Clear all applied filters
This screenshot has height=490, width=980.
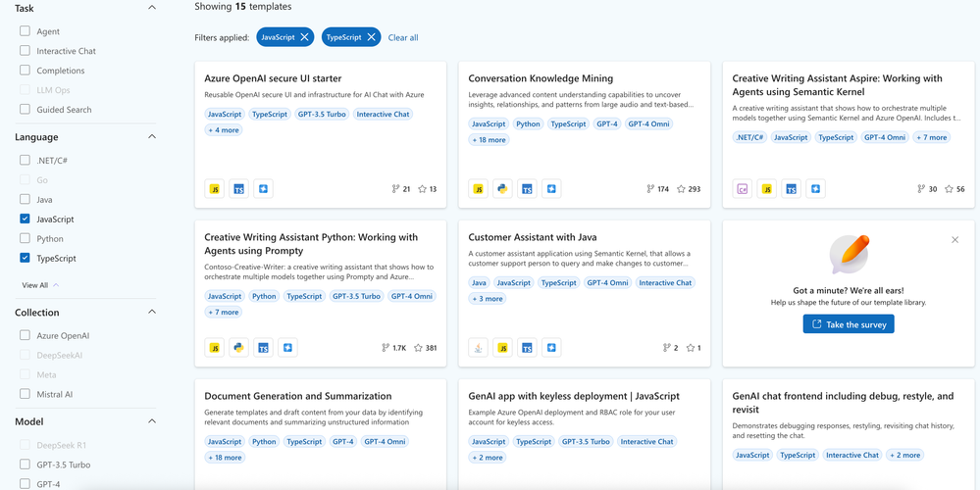click(403, 37)
